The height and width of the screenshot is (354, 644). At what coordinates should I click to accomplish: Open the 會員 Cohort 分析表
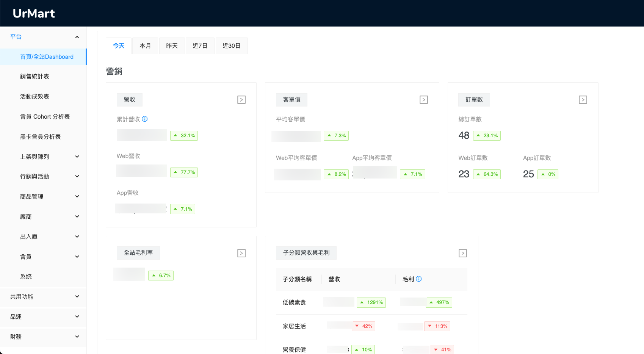[45, 116]
